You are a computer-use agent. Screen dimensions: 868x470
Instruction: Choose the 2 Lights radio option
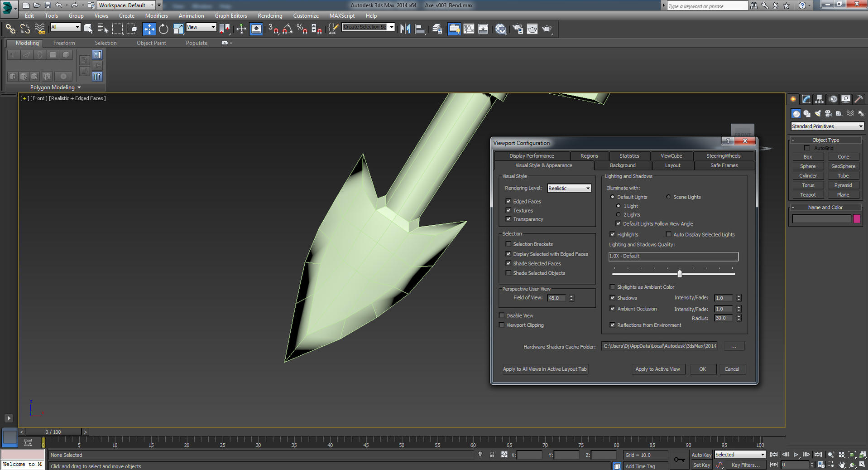tap(619, 214)
